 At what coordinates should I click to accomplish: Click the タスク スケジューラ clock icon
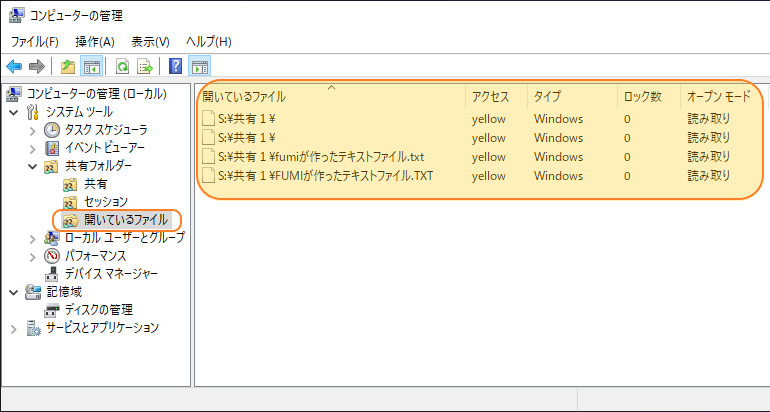click(52, 130)
